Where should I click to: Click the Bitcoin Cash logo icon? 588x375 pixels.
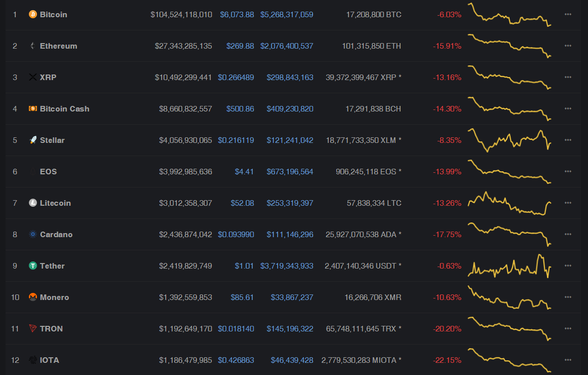tap(33, 108)
